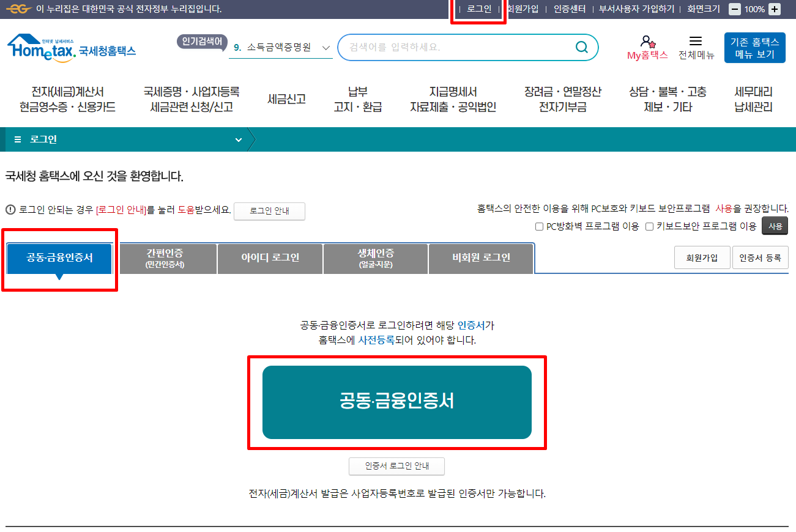Viewport: 796px width, 532px height.
Task: Click 인증서 로그인 안내 button
Action: point(396,466)
